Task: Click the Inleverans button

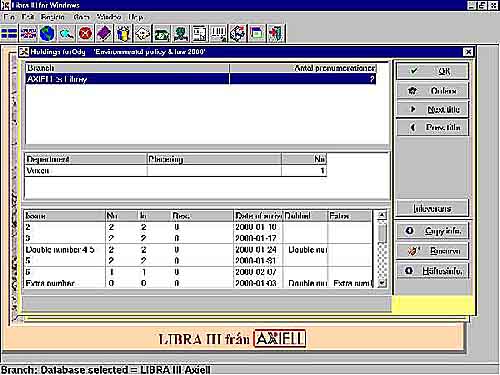Action: 432,209
